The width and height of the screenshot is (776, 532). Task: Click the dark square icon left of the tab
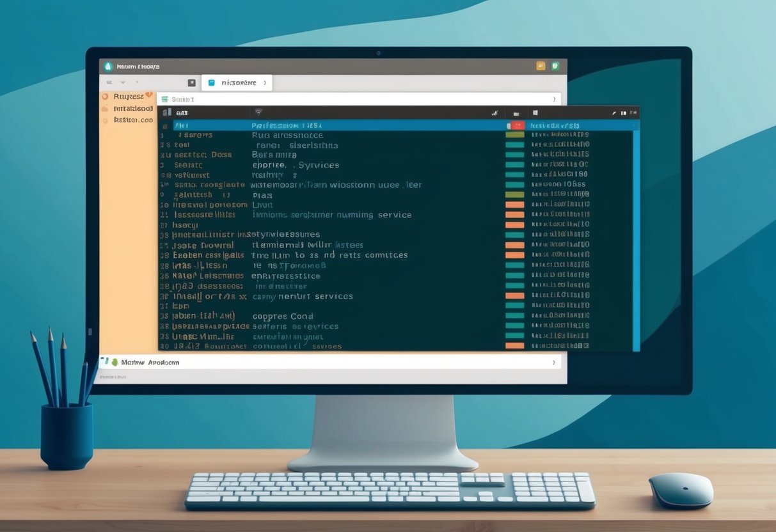pyautogui.click(x=191, y=82)
